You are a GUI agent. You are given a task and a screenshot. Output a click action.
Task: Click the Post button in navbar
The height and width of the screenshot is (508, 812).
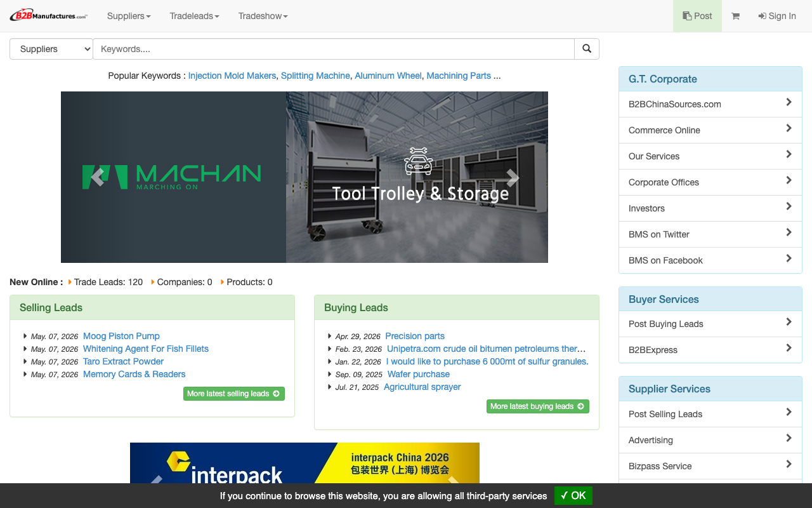point(697,16)
